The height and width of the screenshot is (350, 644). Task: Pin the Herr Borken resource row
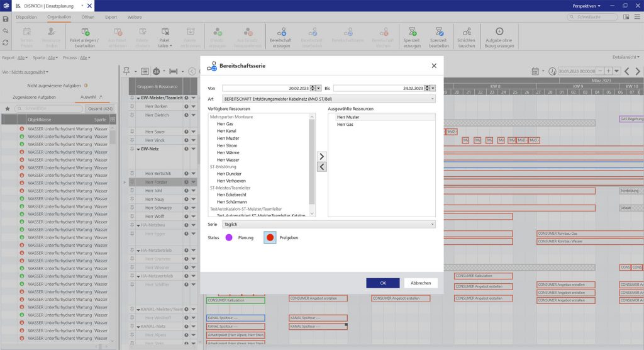click(132, 106)
